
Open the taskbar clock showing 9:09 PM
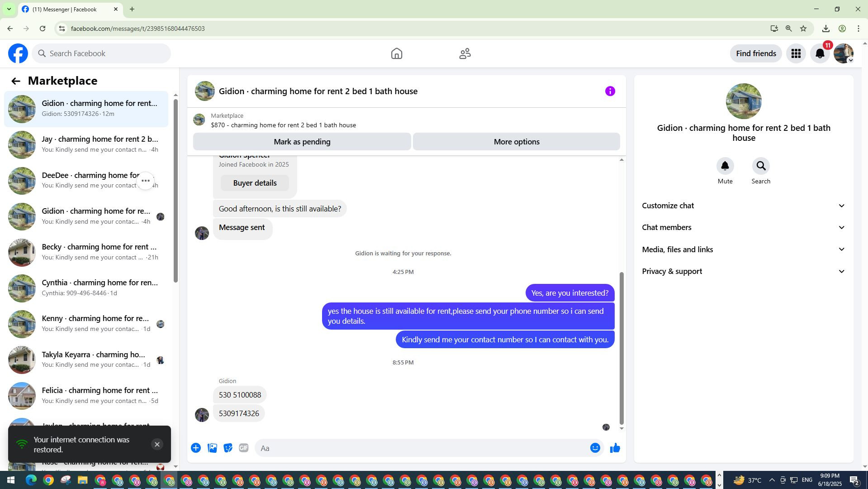(830, 480)
